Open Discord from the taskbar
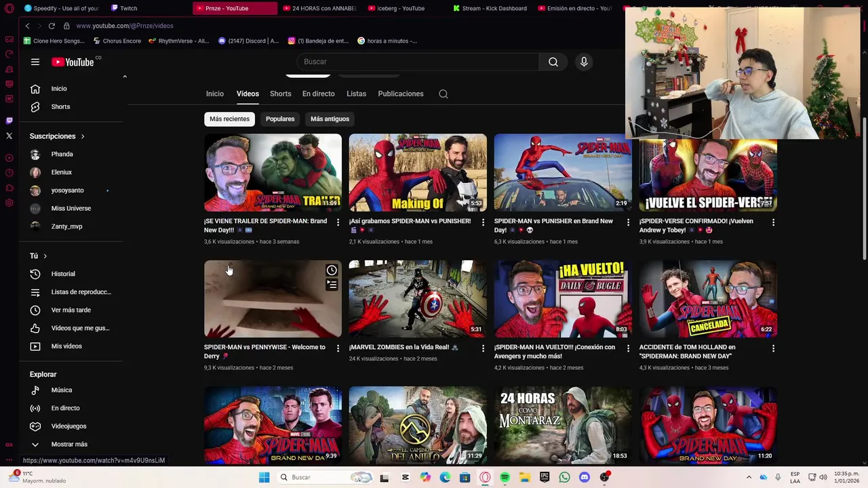The width and height of the screenshot is (868, 488). click(x=585, y=477)
